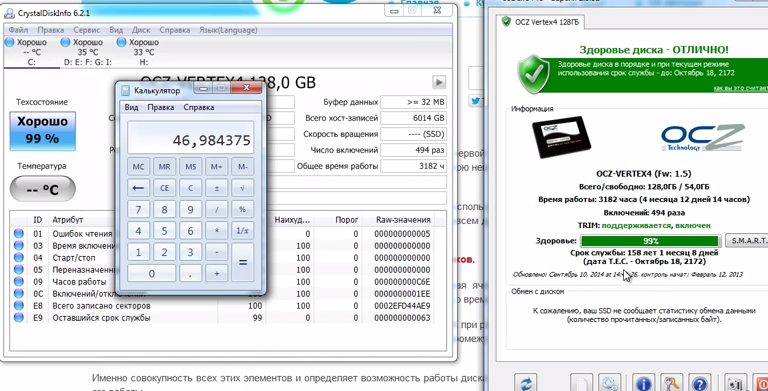Screen dimensions: 768x391
Task: Open the Правка menu in Calculator
Action: (x=161, y=107)
